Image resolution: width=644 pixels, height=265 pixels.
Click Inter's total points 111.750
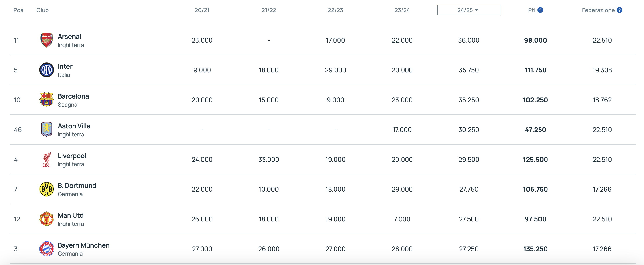535,70
